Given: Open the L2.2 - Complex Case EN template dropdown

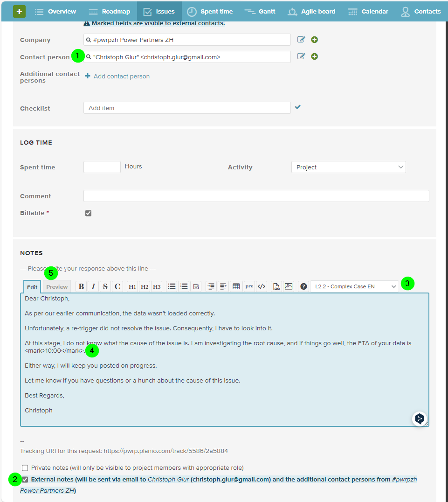Looking at the screenshot, I should (355, 286).
